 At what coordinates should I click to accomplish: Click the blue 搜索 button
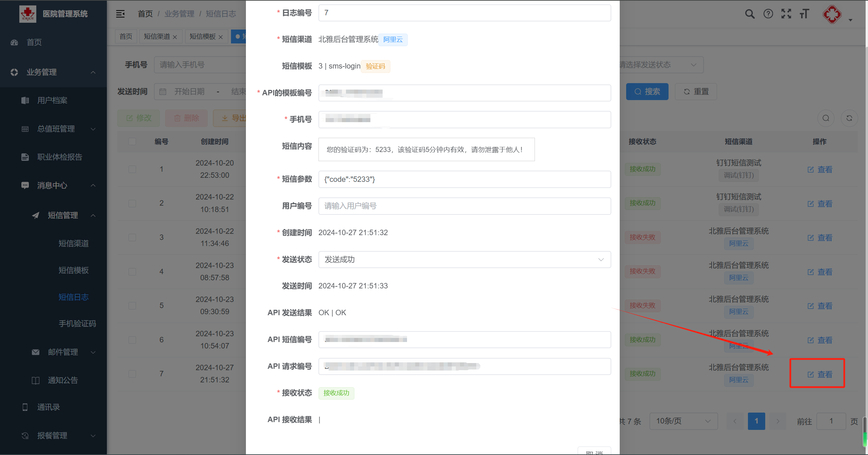point(647,92)
